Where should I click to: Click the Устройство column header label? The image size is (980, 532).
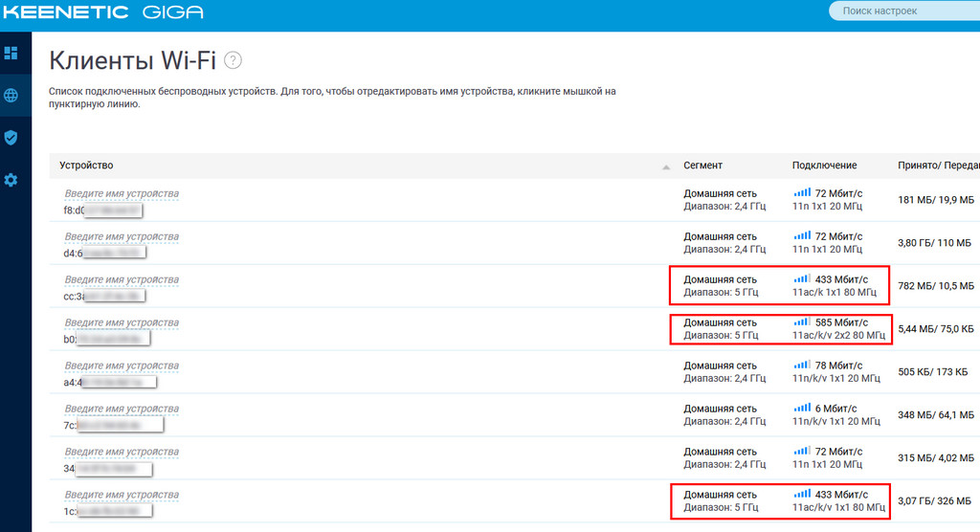tap(86, 165)
